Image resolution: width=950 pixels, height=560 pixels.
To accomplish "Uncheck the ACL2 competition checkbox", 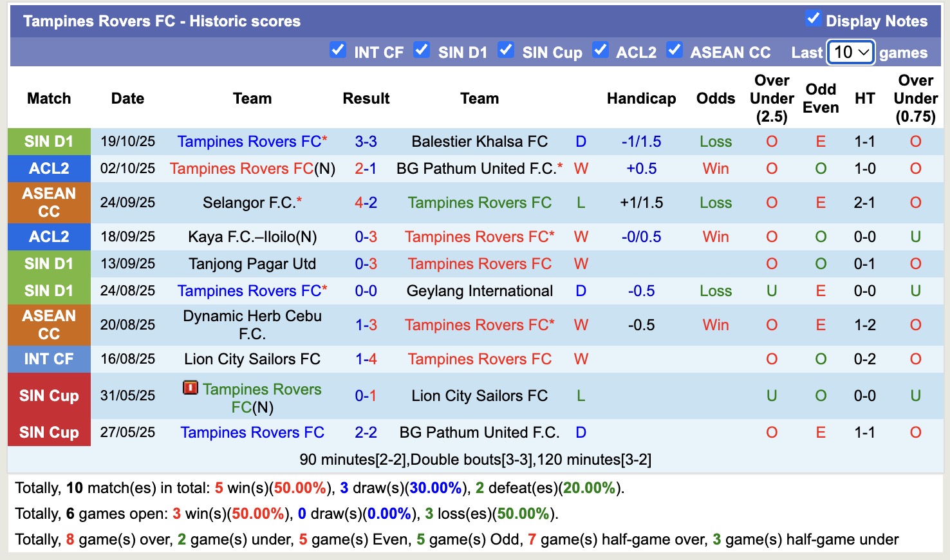I will (600, 50).
